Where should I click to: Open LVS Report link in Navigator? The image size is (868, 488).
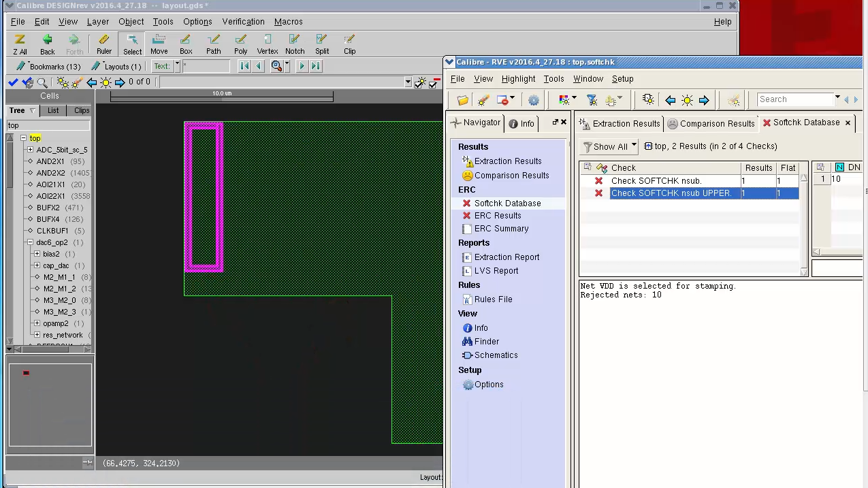pos(496,271)
